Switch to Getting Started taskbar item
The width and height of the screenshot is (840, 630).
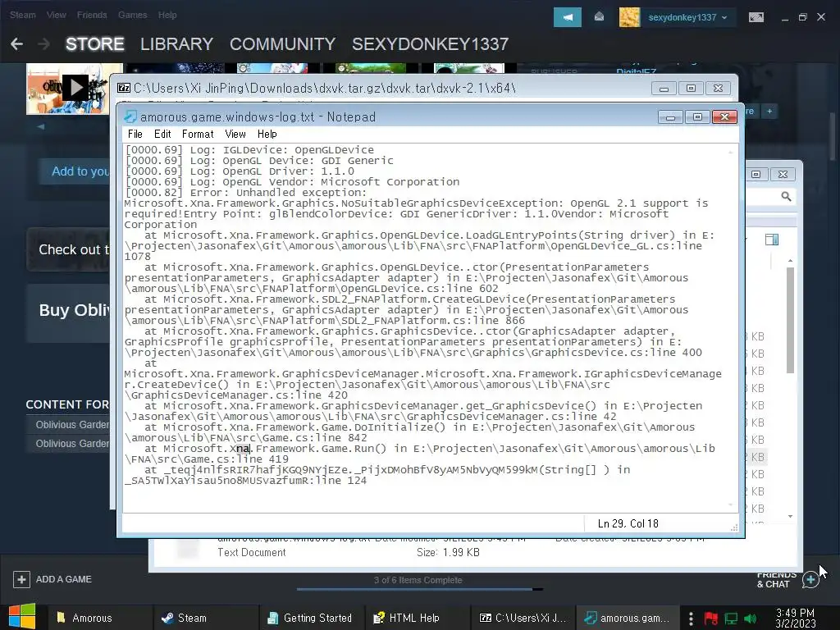coord(311,618)
